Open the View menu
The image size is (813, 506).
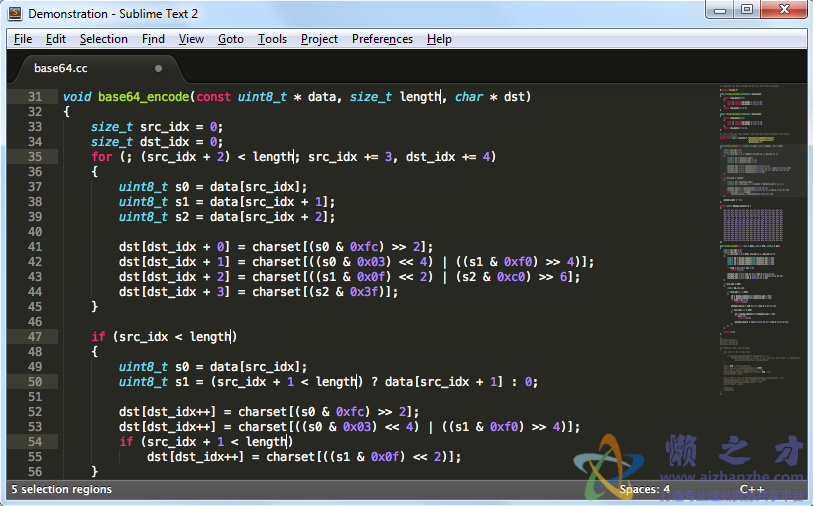191,39
